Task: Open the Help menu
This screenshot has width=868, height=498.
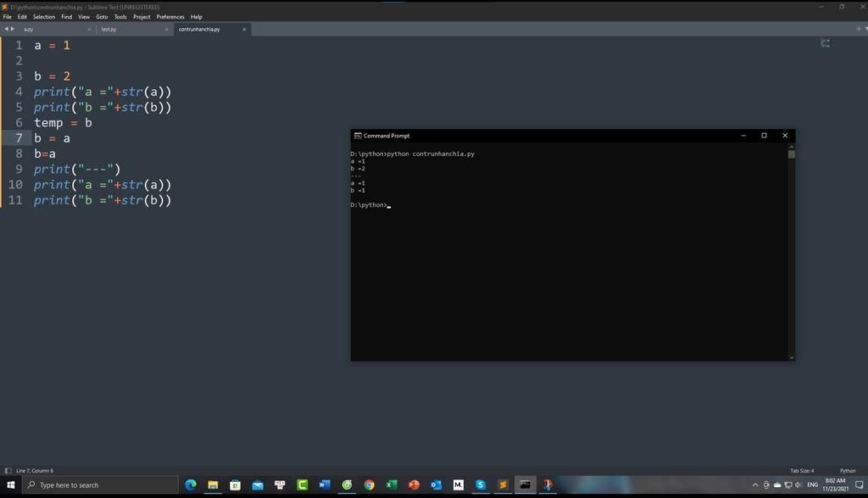Action: [x=196, y=17]
